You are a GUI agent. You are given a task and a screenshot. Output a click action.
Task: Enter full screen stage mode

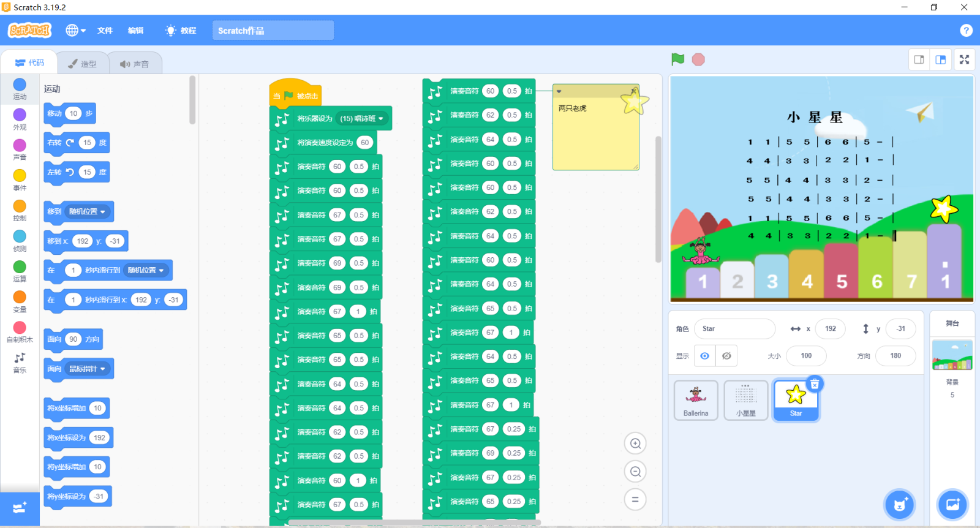pos(964,59)
